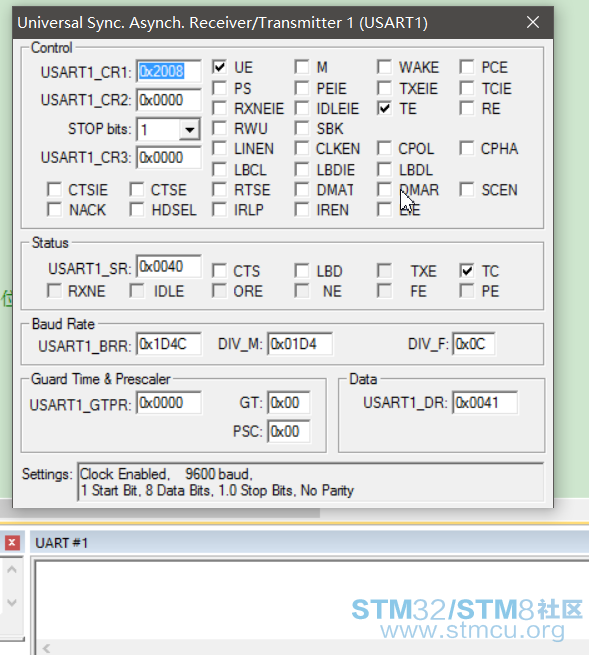Image resolution: width=589 pixels, height=655 pixels.
Task: Enable the LINEN checkbox
Action: (219, 148)
